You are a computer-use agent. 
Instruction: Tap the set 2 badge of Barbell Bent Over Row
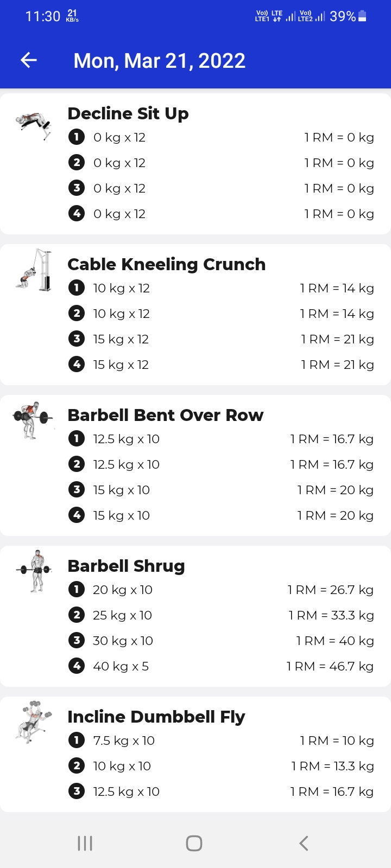pyautogui.click(x=77, y=464)
